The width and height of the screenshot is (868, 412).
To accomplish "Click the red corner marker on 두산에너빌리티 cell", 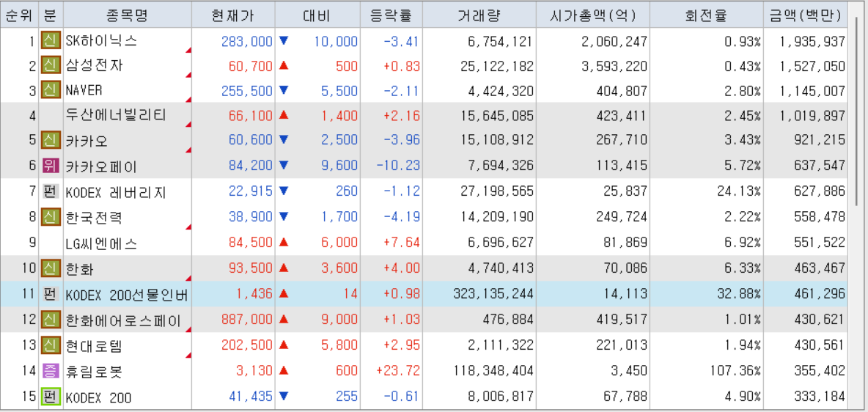I will pos(188,125).
